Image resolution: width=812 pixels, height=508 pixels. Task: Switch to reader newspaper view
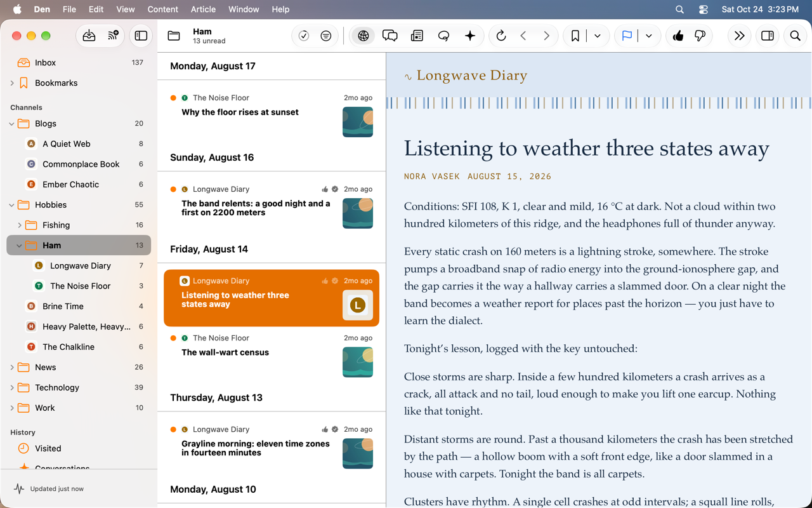pos(417,36)
